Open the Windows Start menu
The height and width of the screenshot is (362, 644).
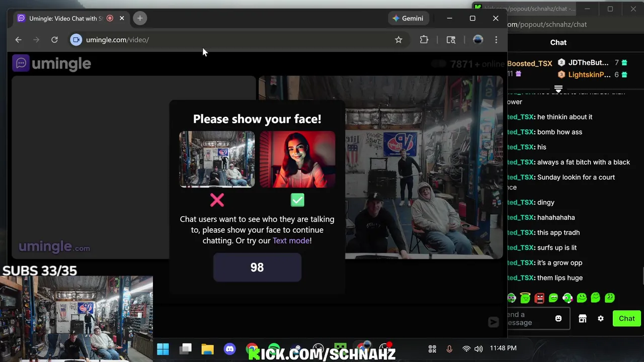(x=163, y=348)
